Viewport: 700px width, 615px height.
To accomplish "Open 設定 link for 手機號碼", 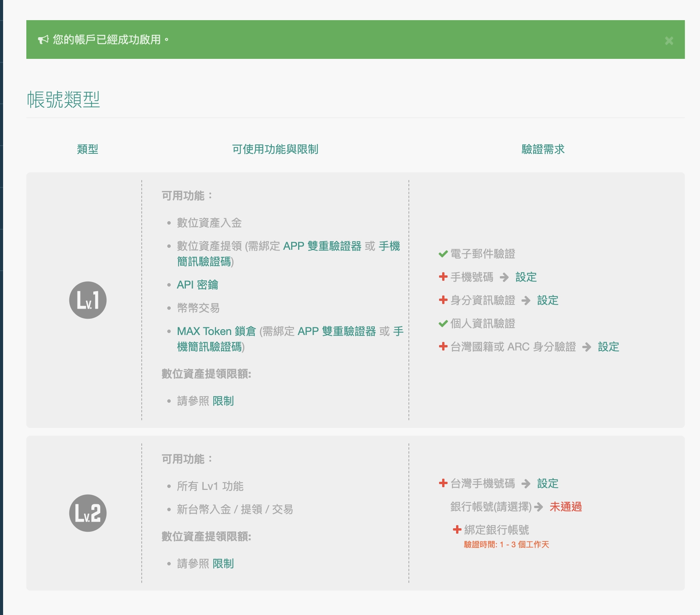I will tap(526, 277).
